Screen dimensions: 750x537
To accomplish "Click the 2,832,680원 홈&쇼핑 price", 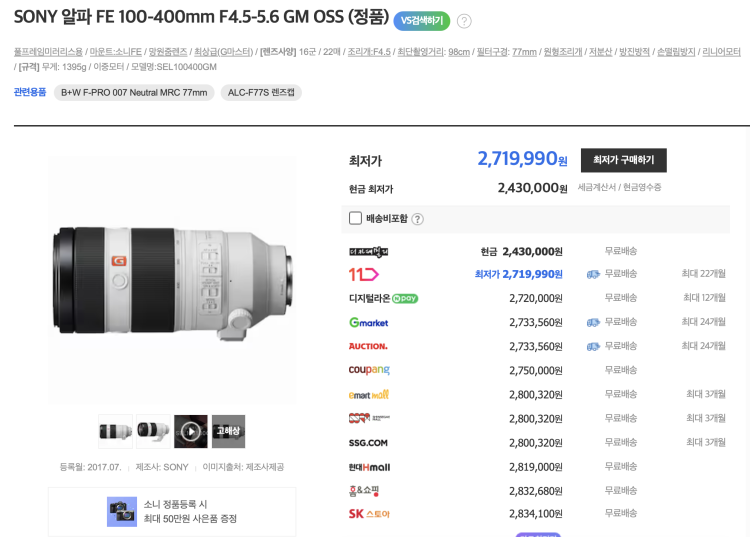I will click(536, 491).
